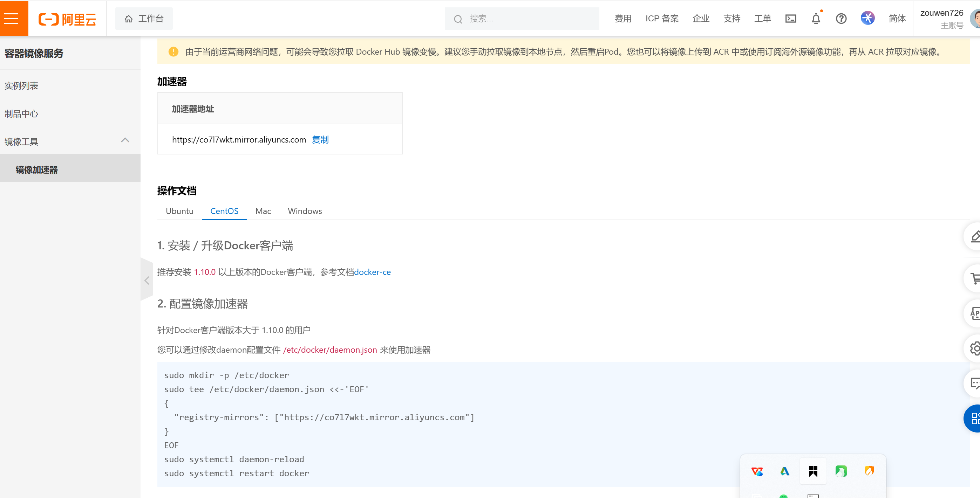Open the Autodesk tray icon

pos(785,471)
